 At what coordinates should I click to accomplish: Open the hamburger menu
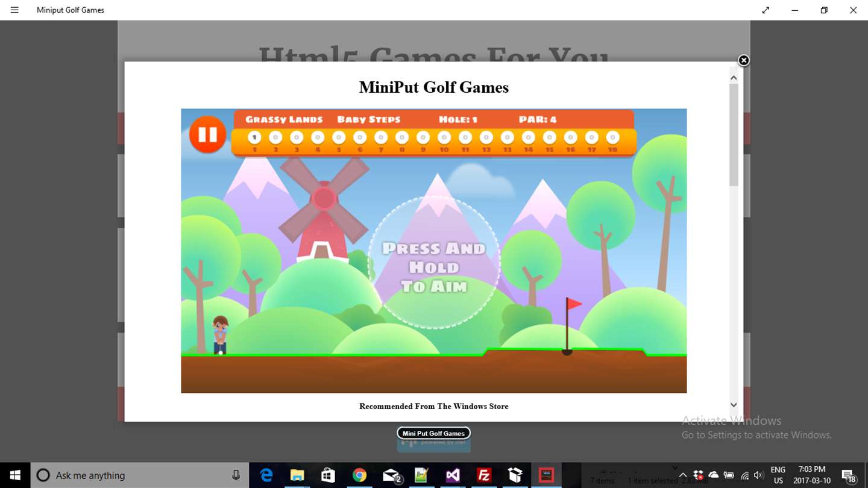point(14,10)
